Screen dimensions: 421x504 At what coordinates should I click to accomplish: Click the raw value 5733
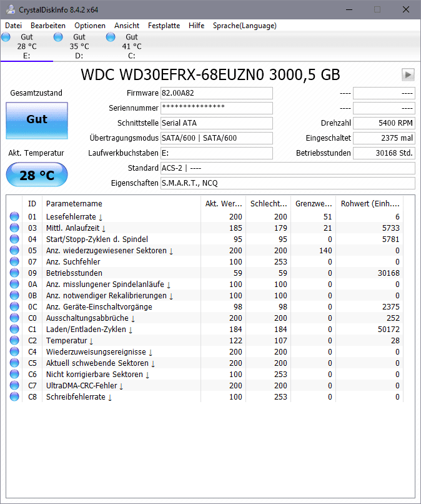[x=391, y=228]
